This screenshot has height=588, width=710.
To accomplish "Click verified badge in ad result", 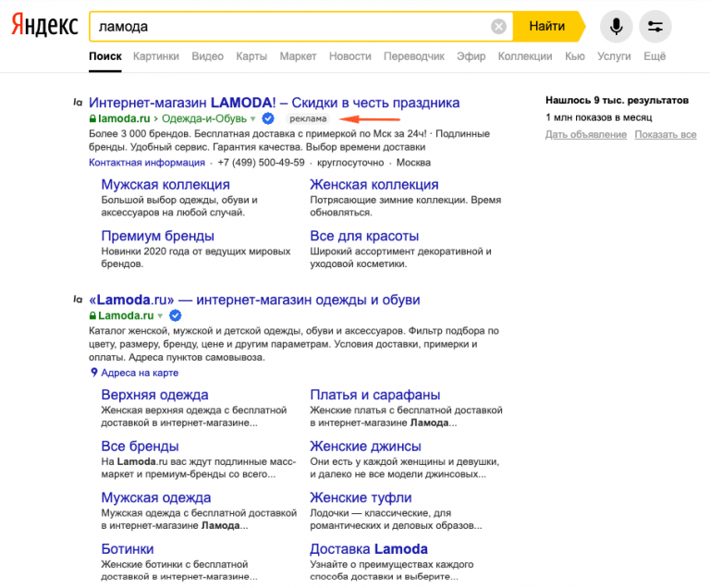I will click(x=268, y=118).
